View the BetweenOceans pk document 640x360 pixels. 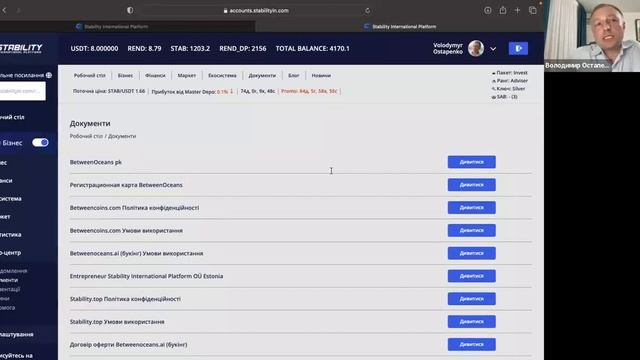click(471, 162)
